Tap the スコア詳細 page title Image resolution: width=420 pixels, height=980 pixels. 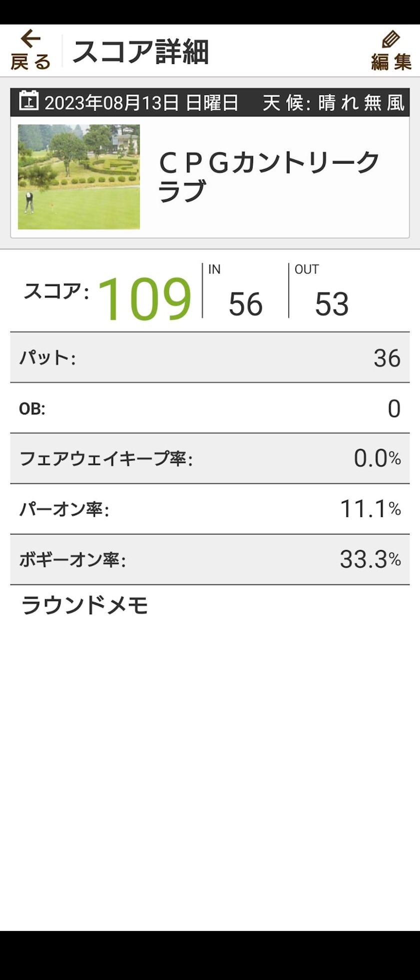click(x=140, y=51)
